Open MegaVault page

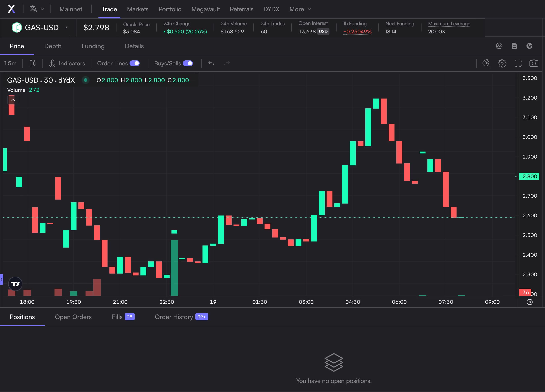(x=205, y=9)
